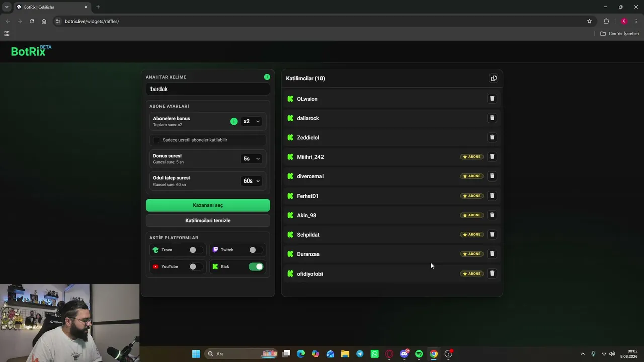Bookmark this page with star icon

pos(589,21)
